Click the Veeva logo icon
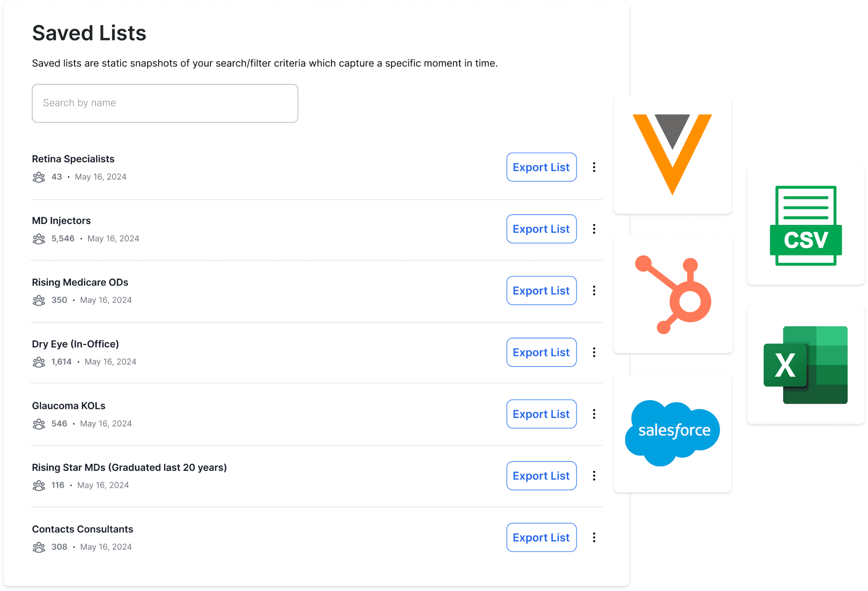Screen dimensions: 868x591 [672, 154]
